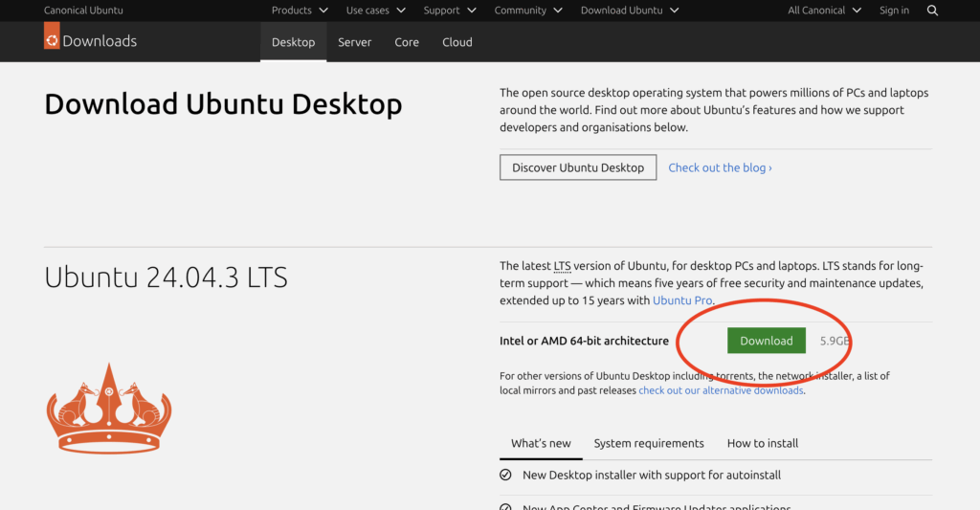
Task: Expand the Support menu
Action: coord(450,11)
